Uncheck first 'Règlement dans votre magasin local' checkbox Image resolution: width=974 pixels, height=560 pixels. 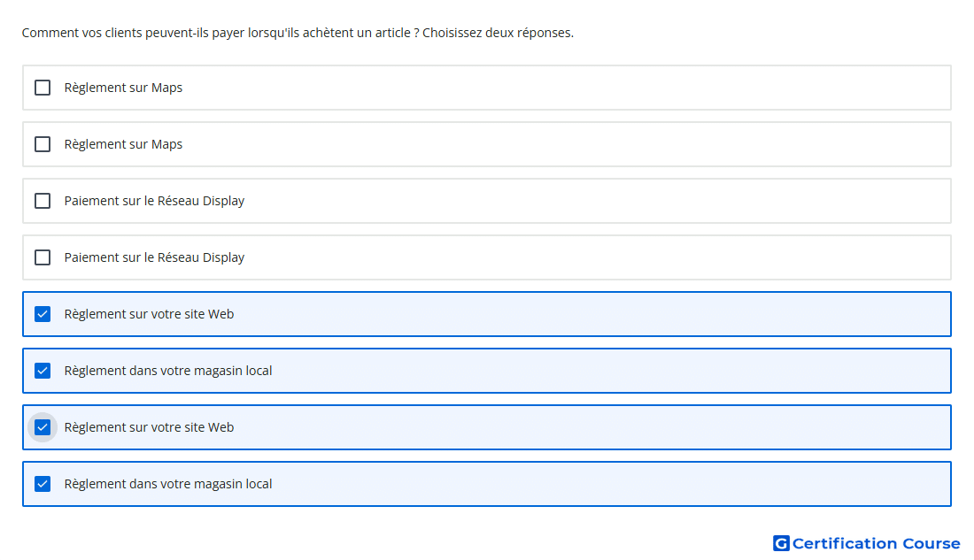tap(43, 371)
